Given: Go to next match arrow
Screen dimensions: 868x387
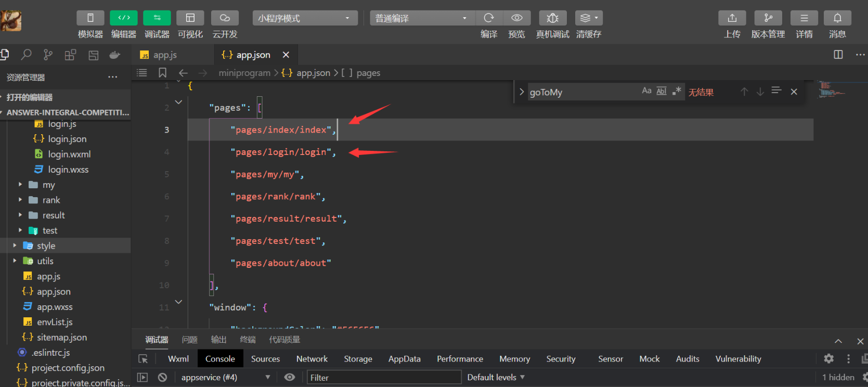Looking at the screenshot, I should tap(760, 92).
